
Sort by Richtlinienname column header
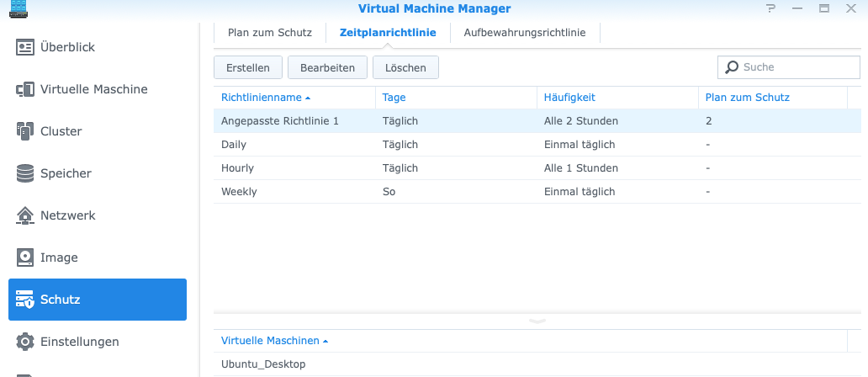pyautogui.click(x=262, y=98)
